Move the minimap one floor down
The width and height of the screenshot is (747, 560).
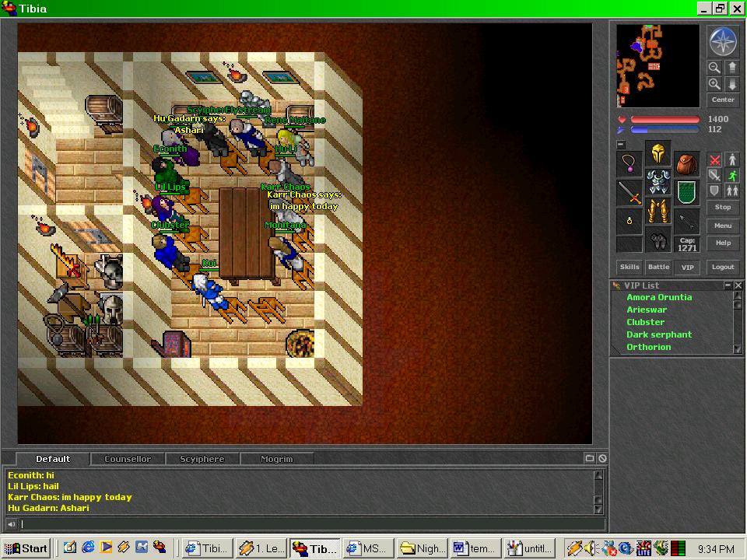point(731,84)
